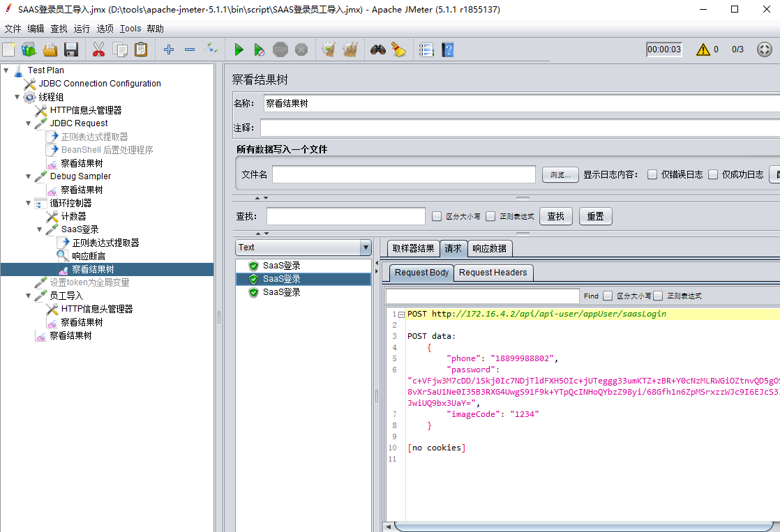Open the Function Helper list icon
Screen dimensions: 780x532
click(426, 50)
